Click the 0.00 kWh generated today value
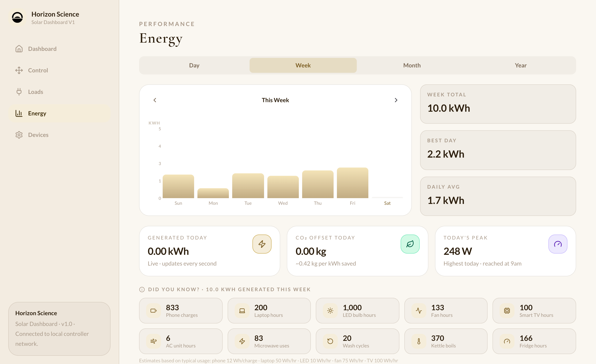The image size is (596, 364). coord(168,251)
